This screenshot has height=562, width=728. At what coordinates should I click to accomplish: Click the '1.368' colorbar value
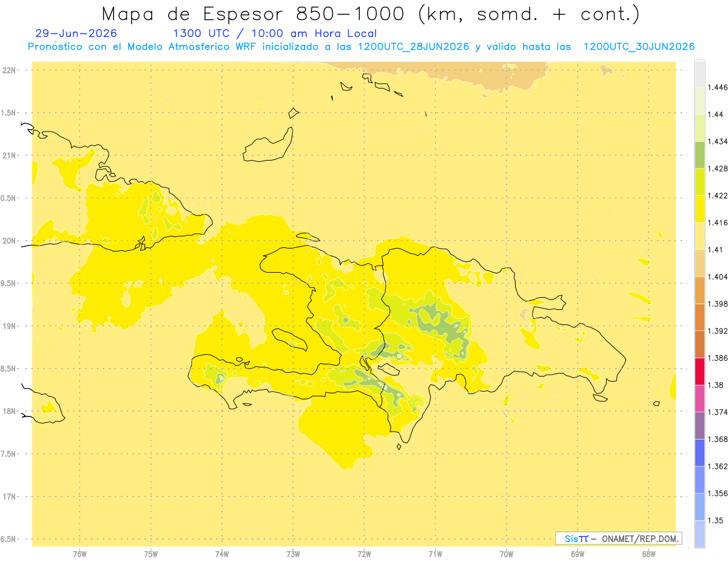coord(718,439)
